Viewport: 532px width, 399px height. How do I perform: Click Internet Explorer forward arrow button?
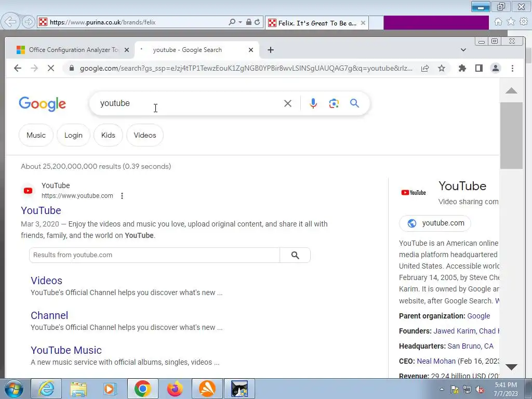coord(29,22)
